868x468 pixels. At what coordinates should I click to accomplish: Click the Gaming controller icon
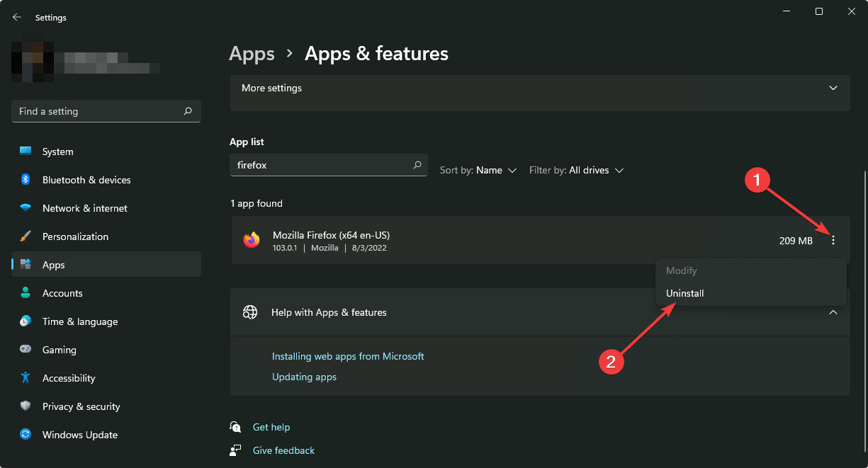(x=26, y=350)
